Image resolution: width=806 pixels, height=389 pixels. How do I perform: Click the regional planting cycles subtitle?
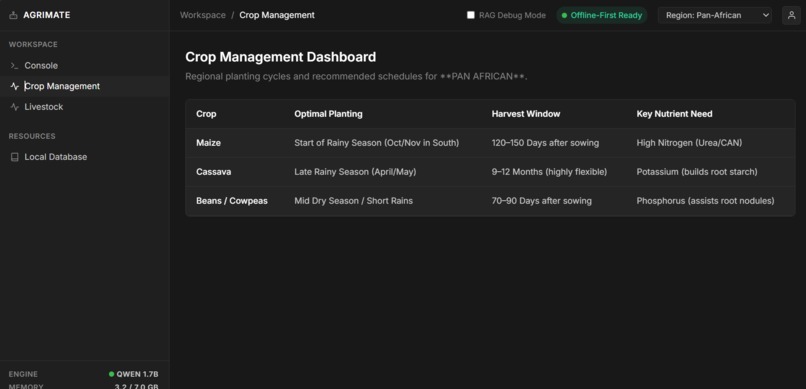357,77
